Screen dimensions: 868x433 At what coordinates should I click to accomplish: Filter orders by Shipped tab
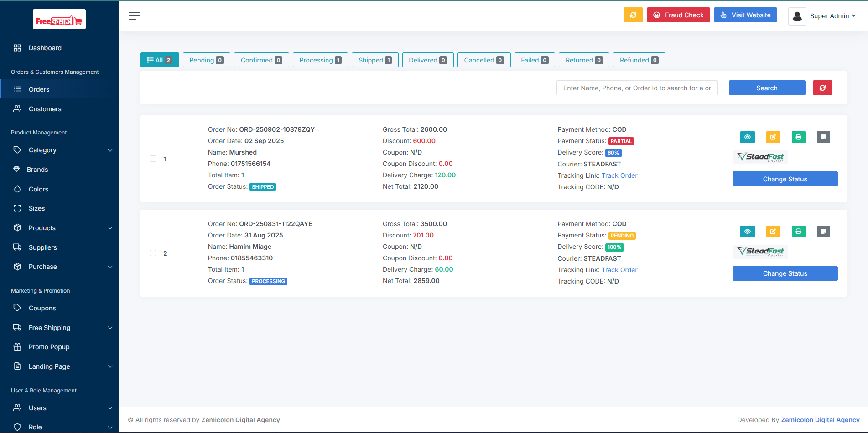coord(374,60)
